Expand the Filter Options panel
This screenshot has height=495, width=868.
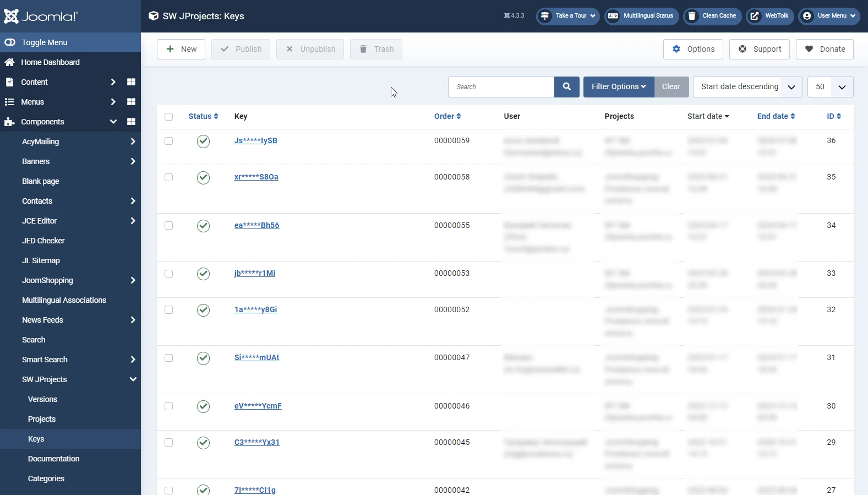(x=618, y=87)
